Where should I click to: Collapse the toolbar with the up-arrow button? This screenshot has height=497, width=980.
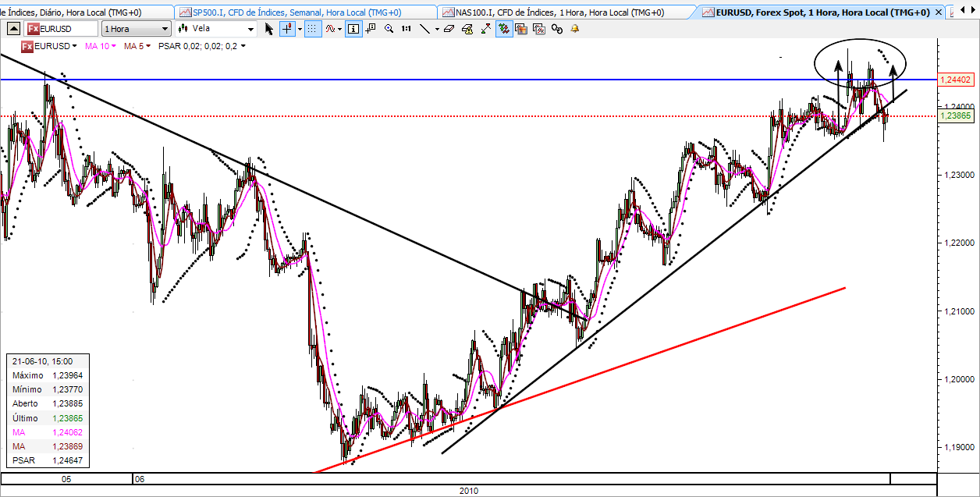click(14, 28)
